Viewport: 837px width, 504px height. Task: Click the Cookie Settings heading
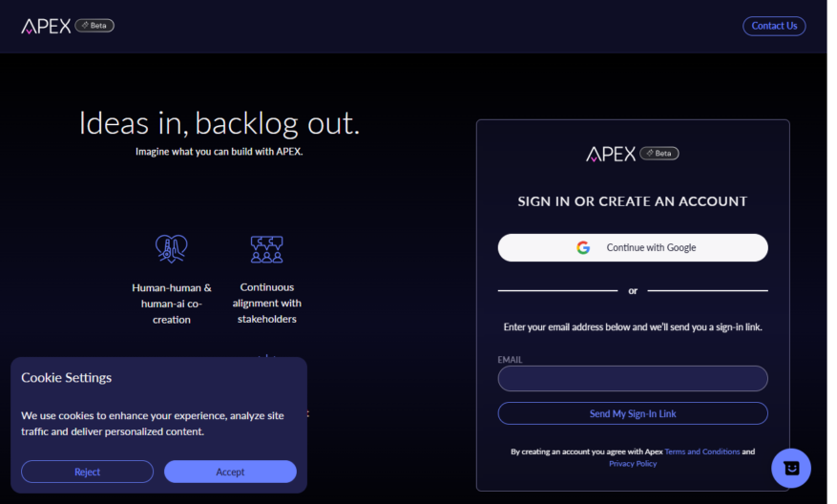(x=66, y=378)
